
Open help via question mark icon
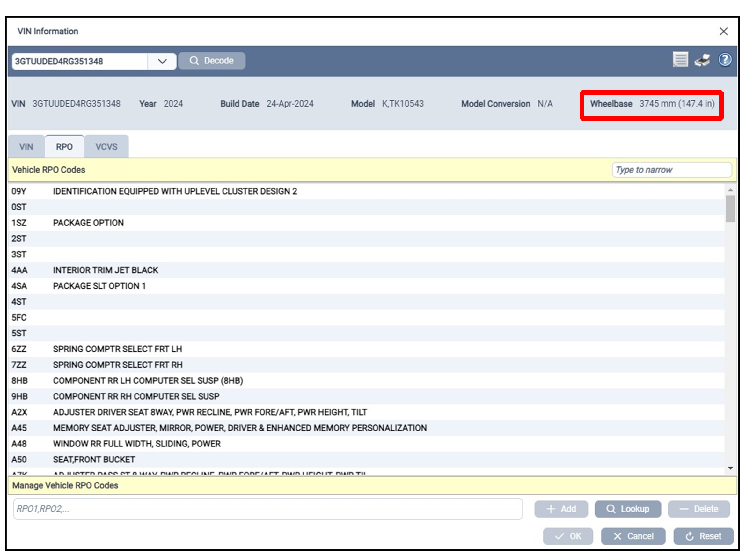click(x=724, y=60)
